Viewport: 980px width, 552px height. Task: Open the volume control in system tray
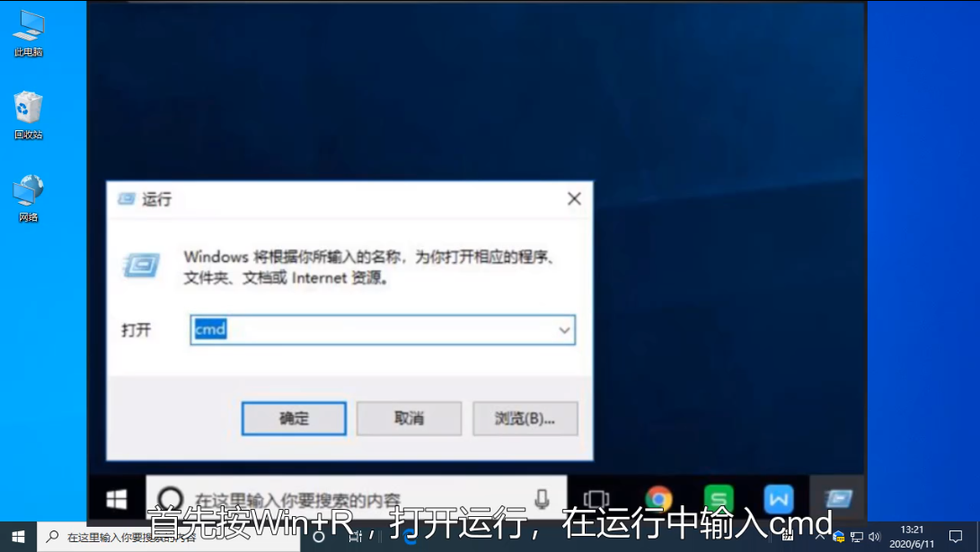coord(874,537)
